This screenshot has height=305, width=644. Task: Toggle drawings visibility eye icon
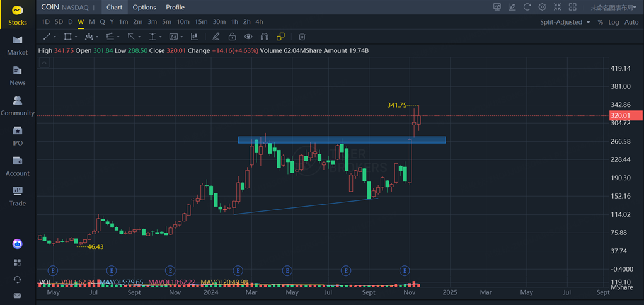(x=248, y=37)
